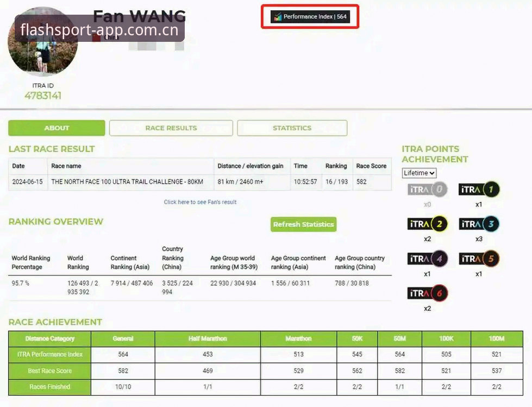Screen dimensions: 532x407
Task: Click the ITRA ID number 4783141
Action: [43, 96]
